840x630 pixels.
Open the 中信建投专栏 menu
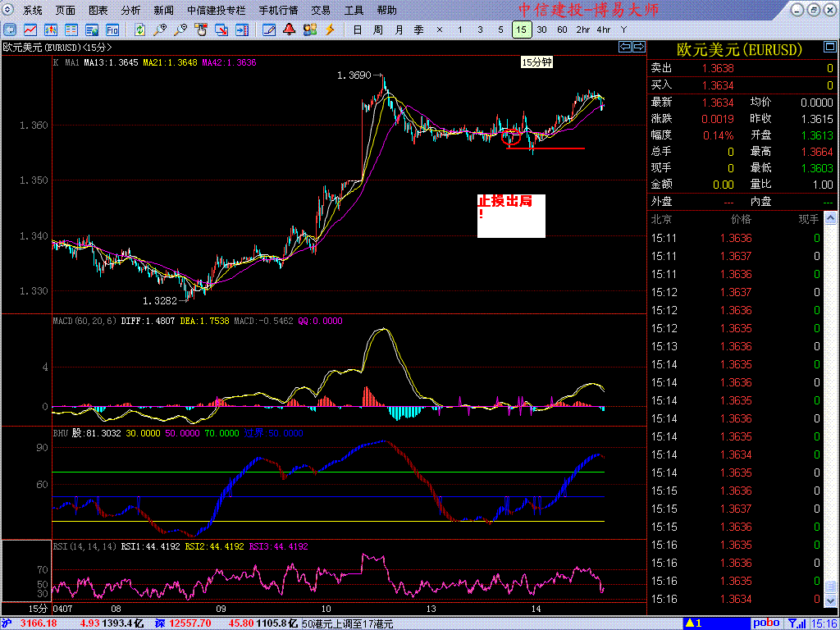click(217, 10)
